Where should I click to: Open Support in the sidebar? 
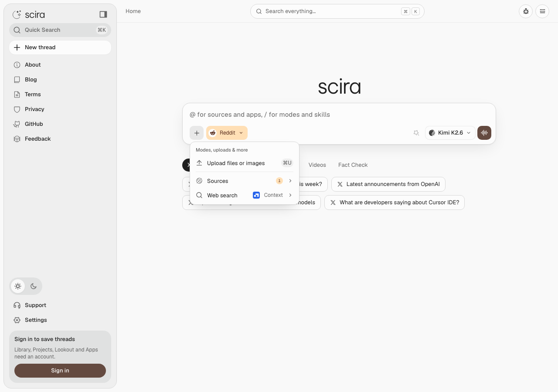(x=60, y=305)
